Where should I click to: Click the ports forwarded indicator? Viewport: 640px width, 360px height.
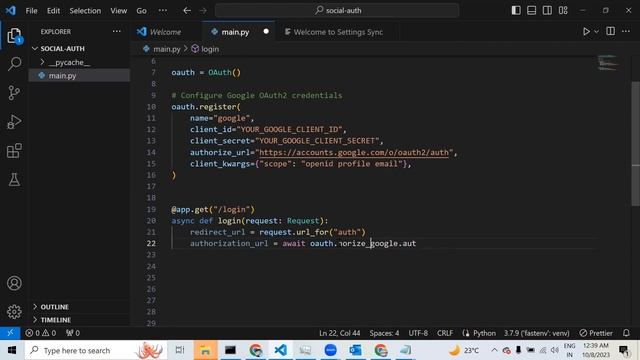[73, 333]
